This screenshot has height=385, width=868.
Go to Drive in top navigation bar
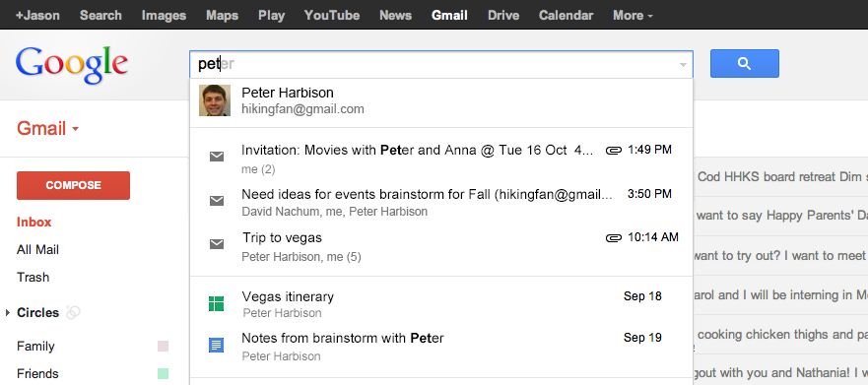[503, 15]
